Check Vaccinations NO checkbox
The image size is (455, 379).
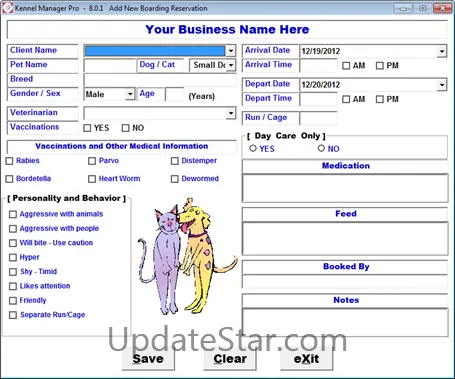point(125,128)
